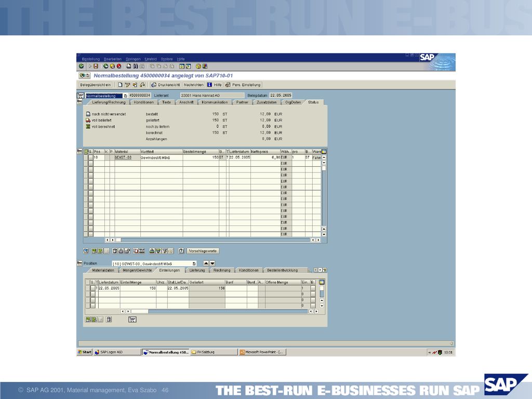Open the Position item selector dropdown
The image size is (532, 399).
pyautogui.click(x=194, y=263)
